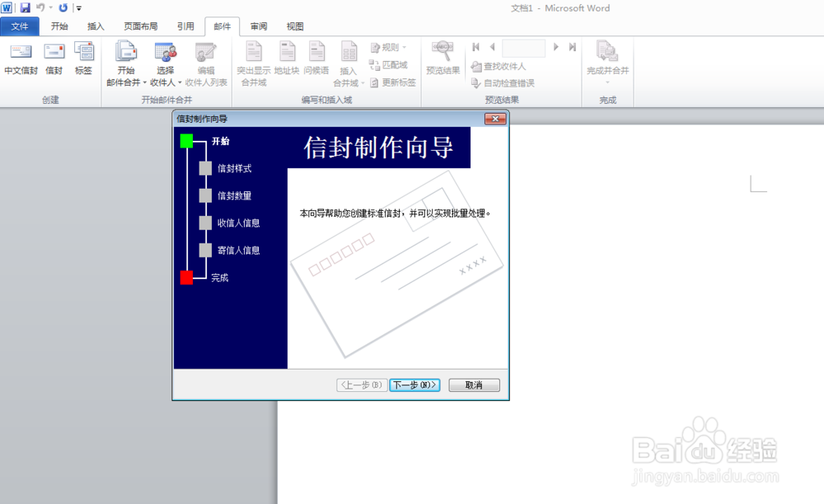
Task: Switch to the Review (审阅) tab
Action: pyautogui.click(x=259, y=26)
